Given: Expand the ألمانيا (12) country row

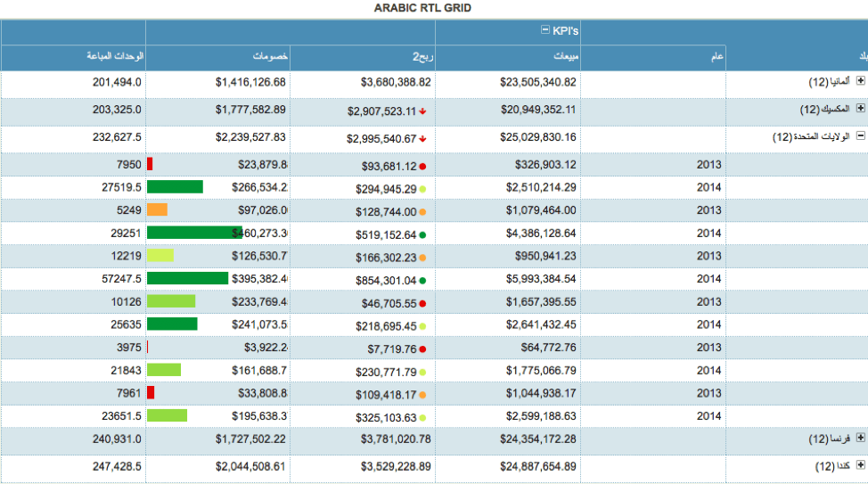Looking at the screenshot, I should pos(860,81).
